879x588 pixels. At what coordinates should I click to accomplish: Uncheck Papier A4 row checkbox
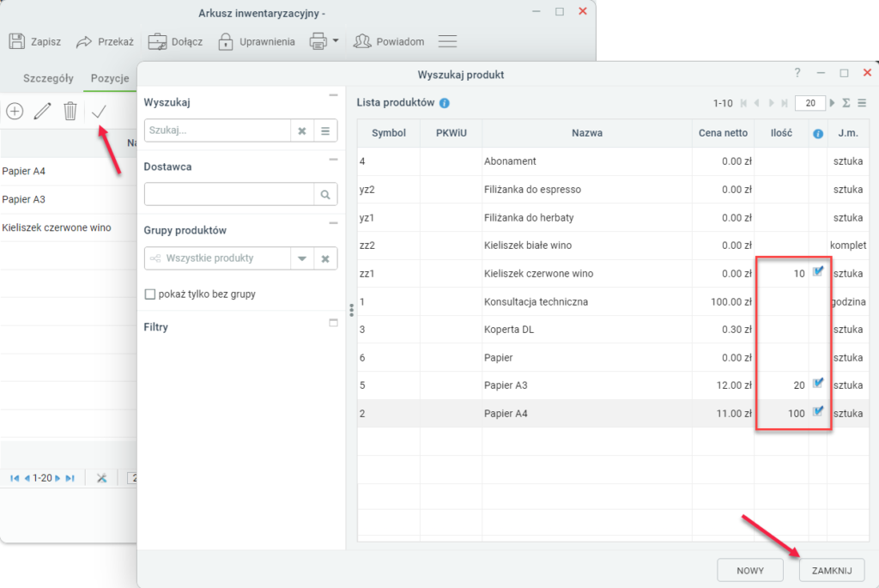coord(818,411)
